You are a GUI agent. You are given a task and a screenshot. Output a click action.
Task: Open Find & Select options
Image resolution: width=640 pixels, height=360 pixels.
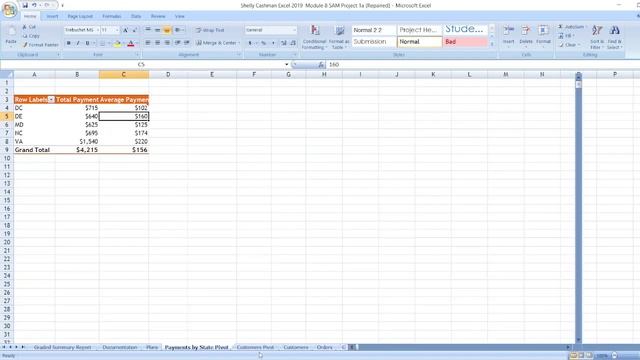point(614,37)
